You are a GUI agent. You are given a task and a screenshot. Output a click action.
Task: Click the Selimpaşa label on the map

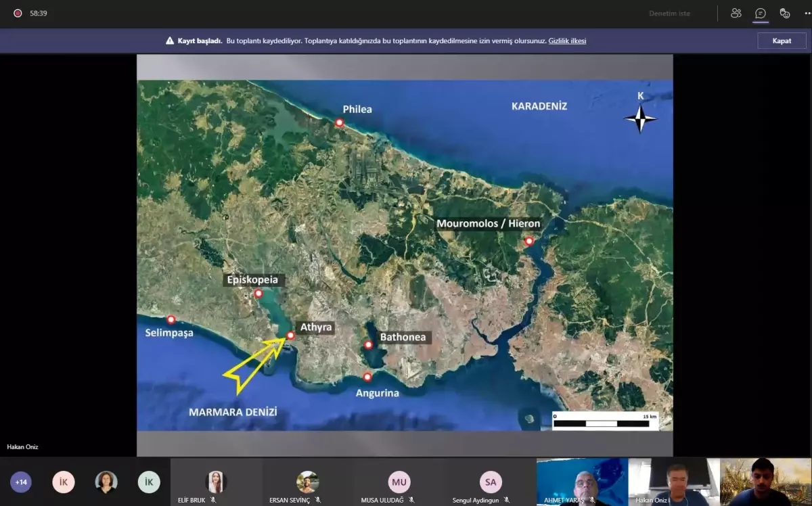pyautogui.click(x=169, y=333)
